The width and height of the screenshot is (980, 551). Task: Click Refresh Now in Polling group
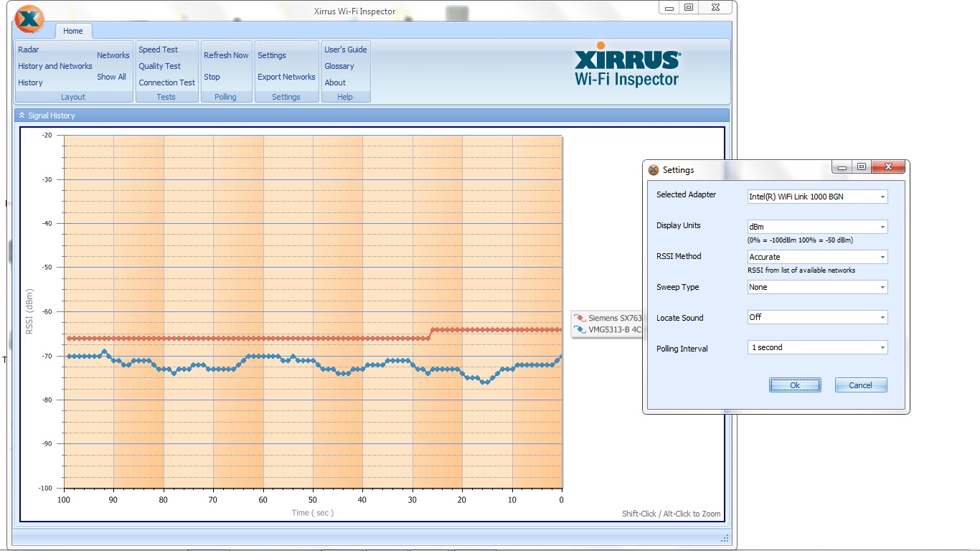[226, 55]
